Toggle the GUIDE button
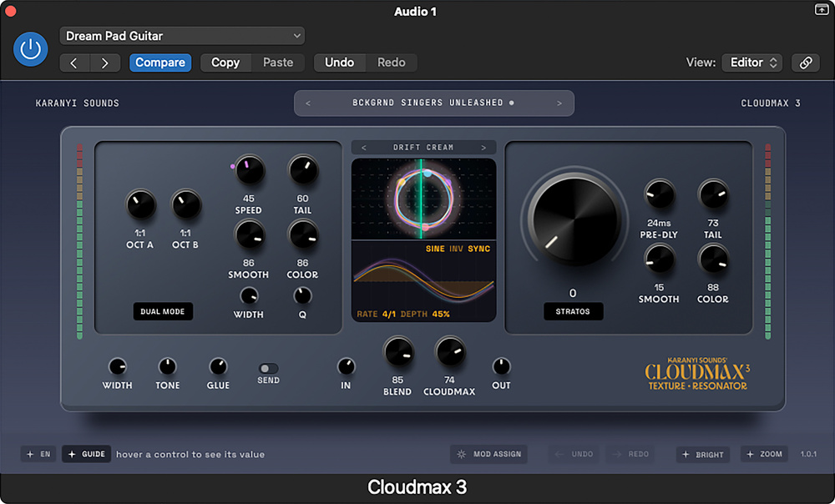Screen dimensions: 835x504 (86, 454)
